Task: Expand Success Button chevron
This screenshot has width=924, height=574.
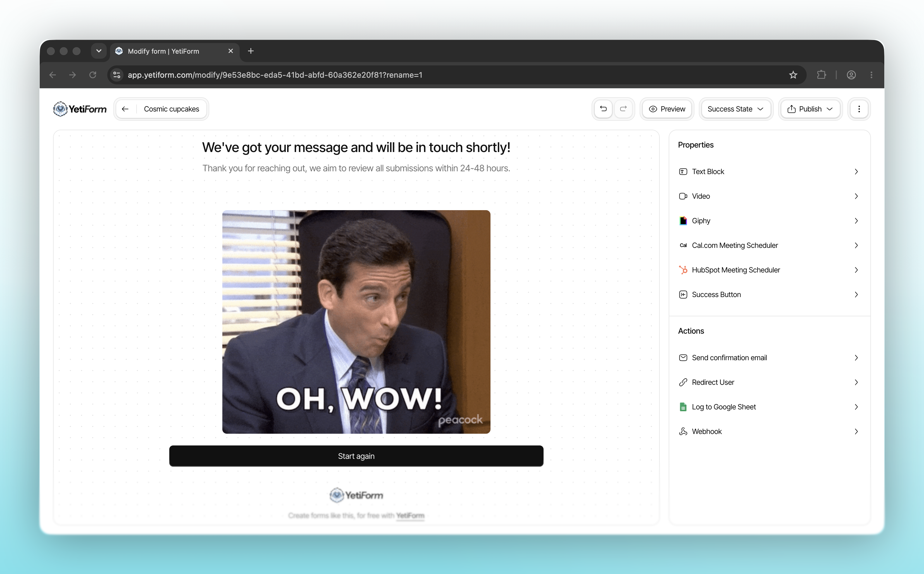Action: (x=856, y=295)
